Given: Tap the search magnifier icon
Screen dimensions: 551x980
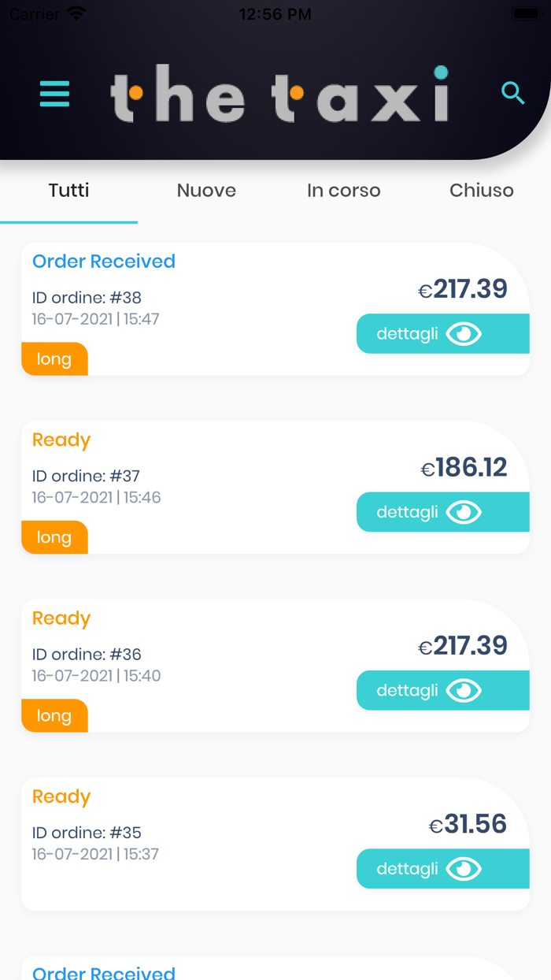Looking at the screenshot, I should tap(512, 93).
